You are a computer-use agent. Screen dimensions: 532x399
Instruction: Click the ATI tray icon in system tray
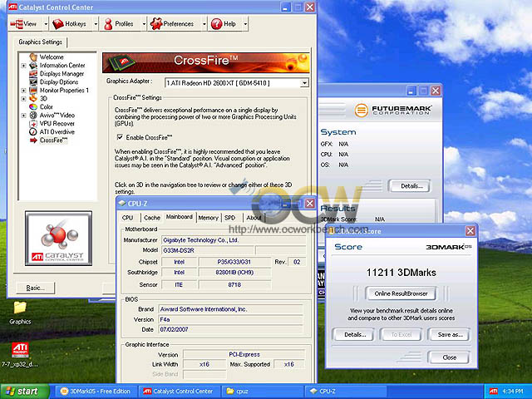493,392
